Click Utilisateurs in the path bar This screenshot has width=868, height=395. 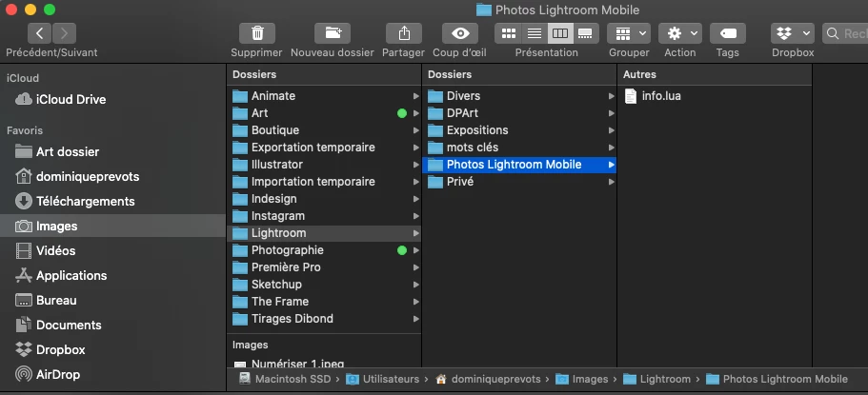[x=383, y=379]
